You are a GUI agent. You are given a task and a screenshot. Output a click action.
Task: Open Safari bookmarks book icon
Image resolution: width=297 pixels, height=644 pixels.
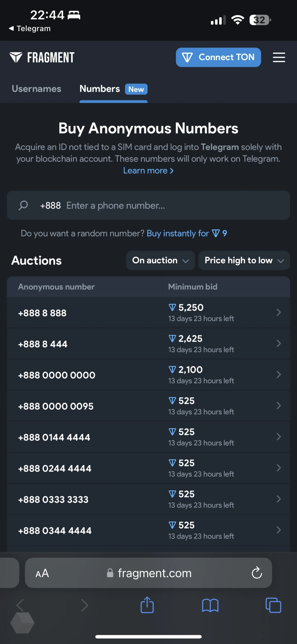click(x=210, y=605)
